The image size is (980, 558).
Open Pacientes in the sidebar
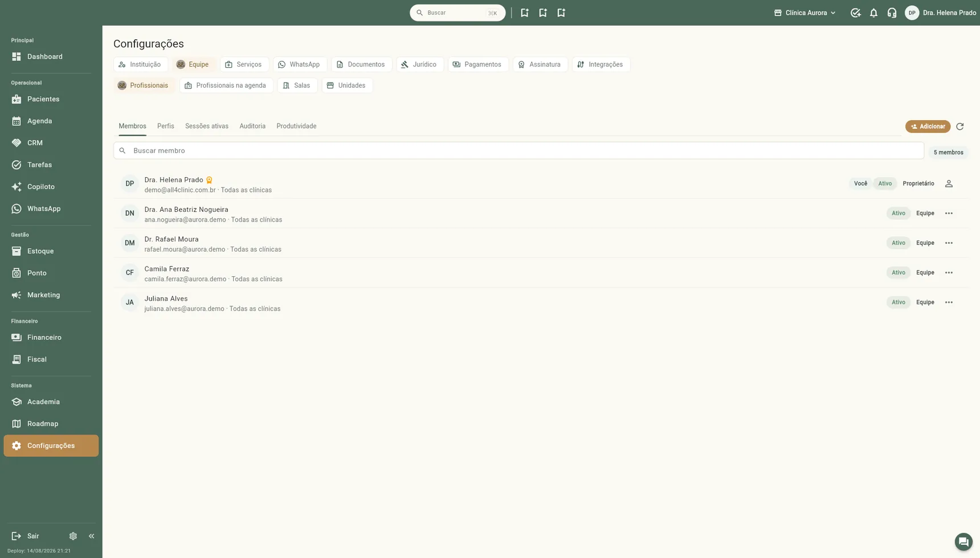click(x=51, y=99)
